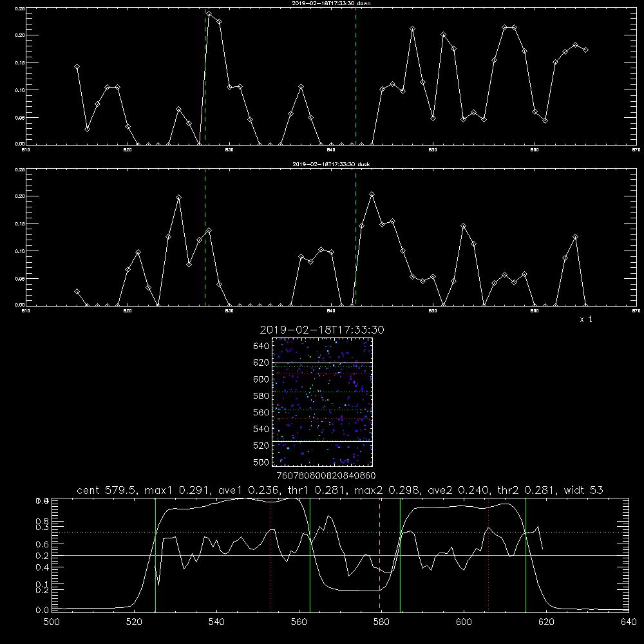Click the '0.0' y-axis label of the bottom plot
The width and height of the screenshot is (644, 644).
click(x=43, y=611)
